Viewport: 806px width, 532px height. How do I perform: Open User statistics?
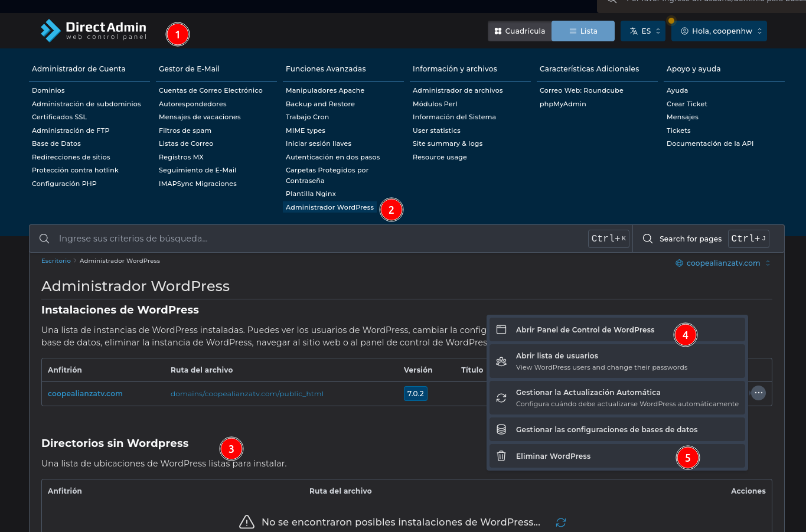pyautogui.click(x=436, y=130)
